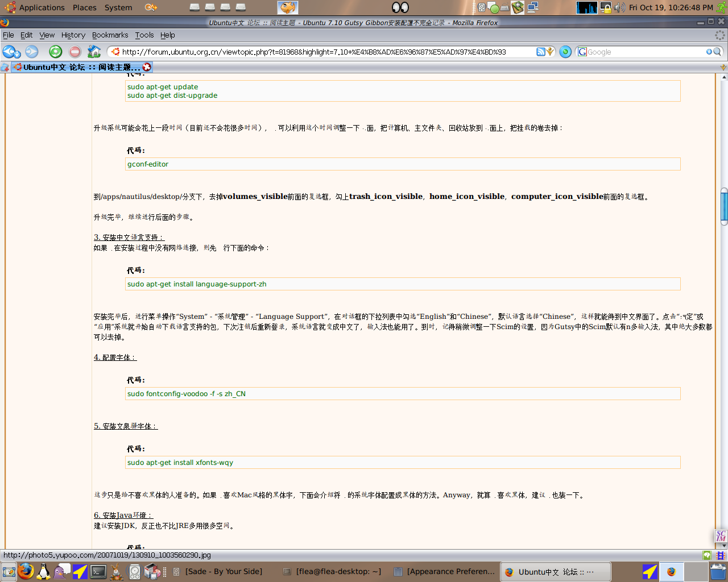Open the History menu
The height and width of the screenshot is (582, 728).
pos(73,35)
